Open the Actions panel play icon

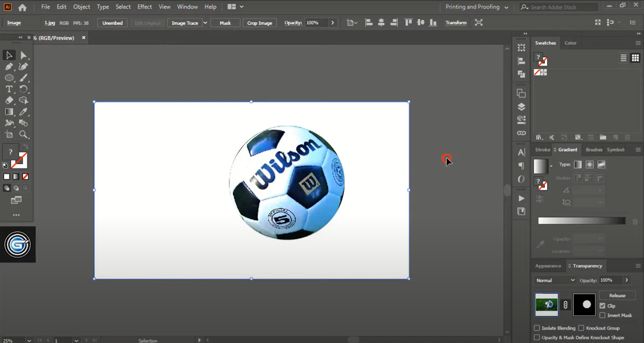tap(521, 198)
